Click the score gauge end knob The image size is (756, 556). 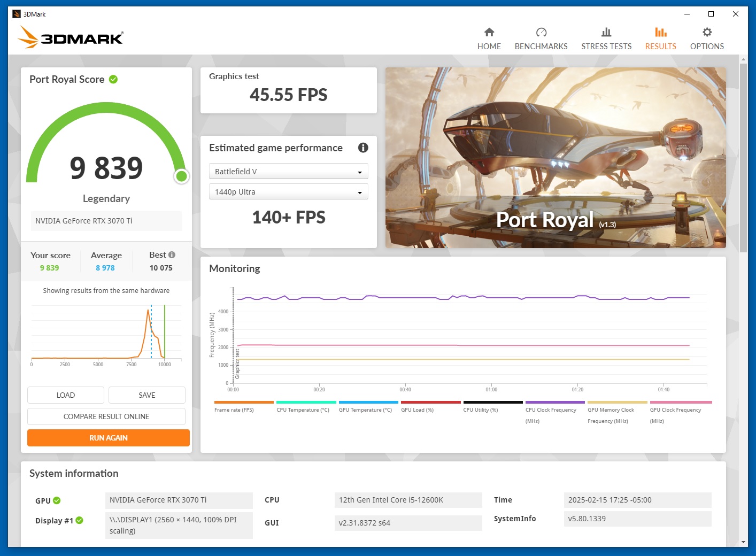click(182, 176)
